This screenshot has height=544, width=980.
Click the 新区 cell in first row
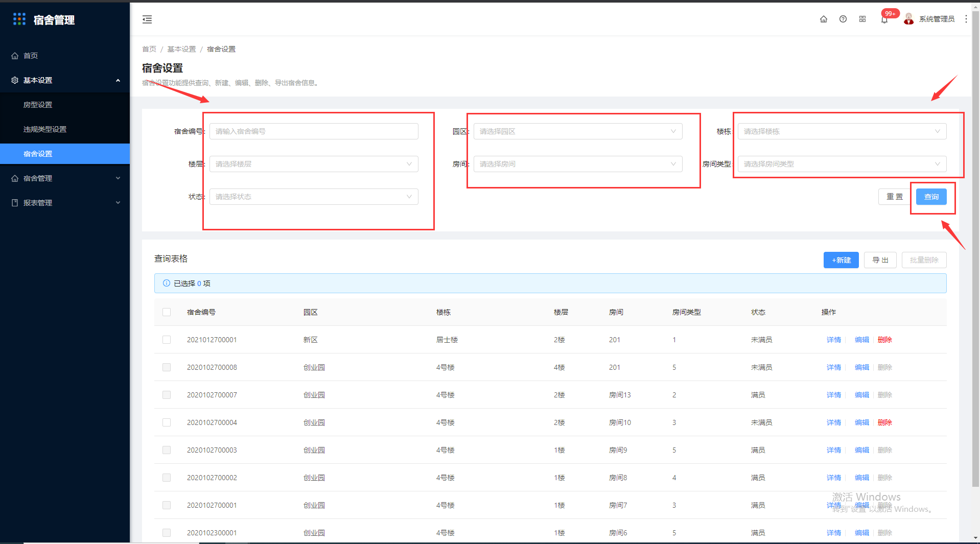click(311, 340)
